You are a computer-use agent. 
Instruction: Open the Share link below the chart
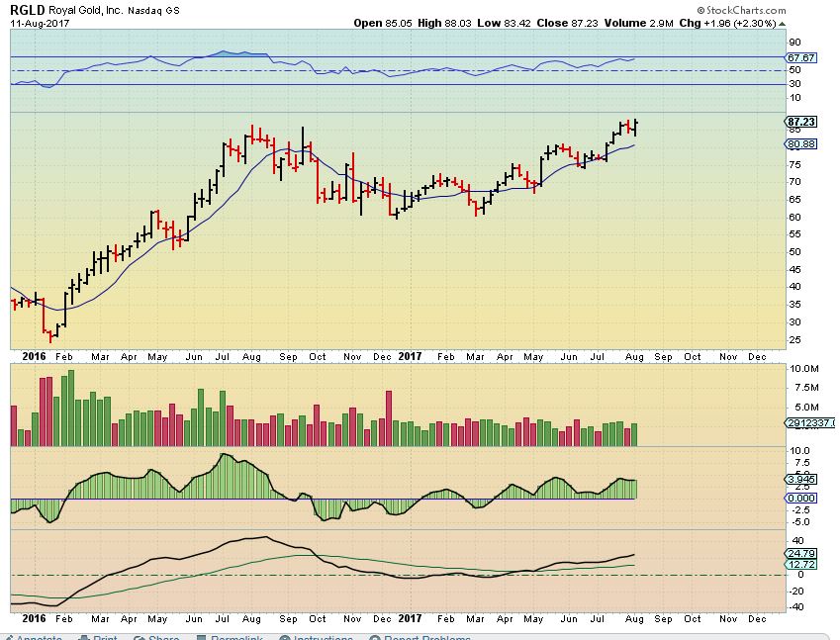pyautogui.click(x=156, y=637)
